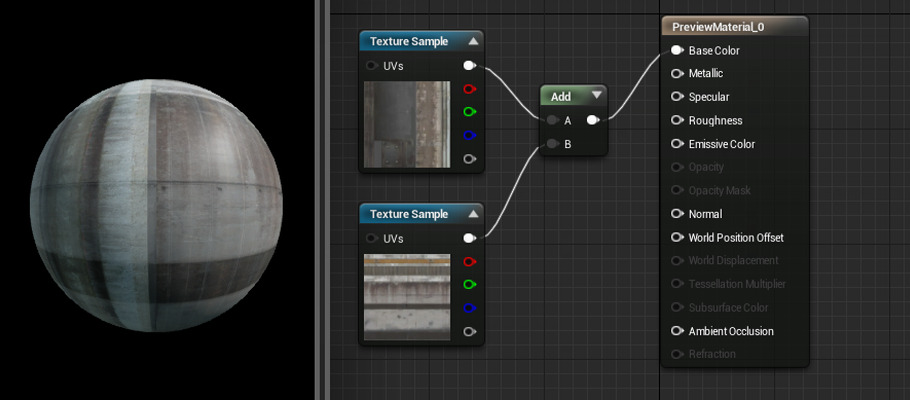Click input pin B on Add node
The image size is (910, 400).
pos(551,144)
